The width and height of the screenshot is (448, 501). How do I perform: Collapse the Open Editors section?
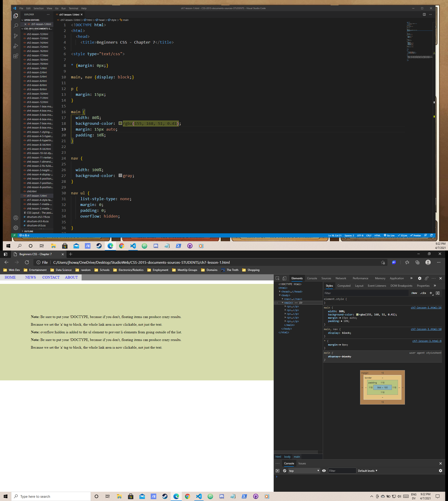pyautogui.click(x=32, y=20)
